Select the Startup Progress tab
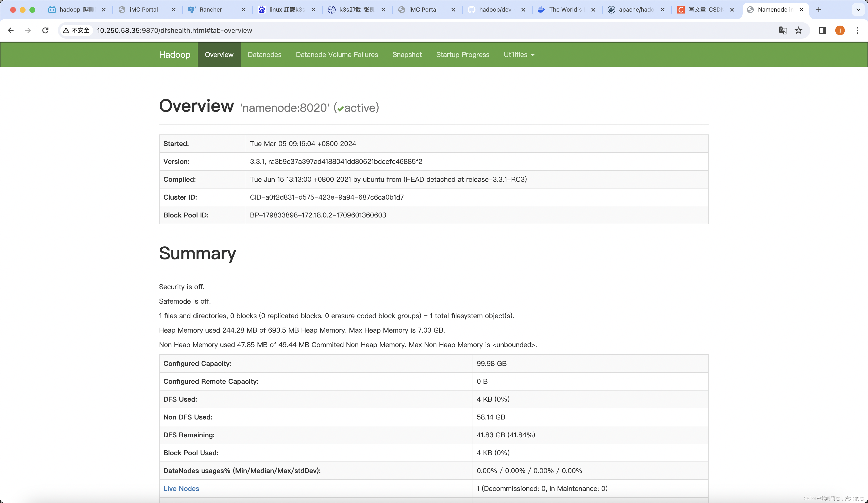 462,55
